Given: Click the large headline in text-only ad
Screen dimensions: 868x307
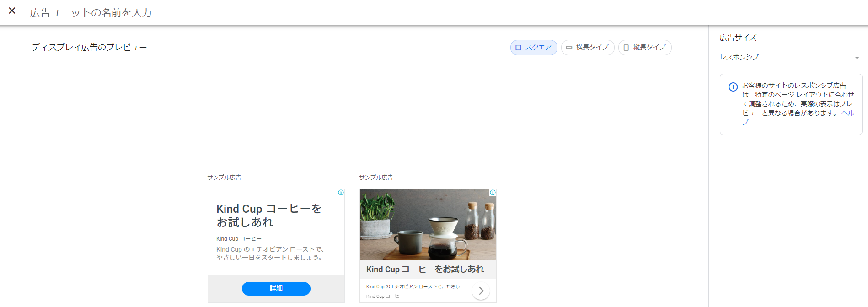Looking at the screenshot, I should coord(269,215).
